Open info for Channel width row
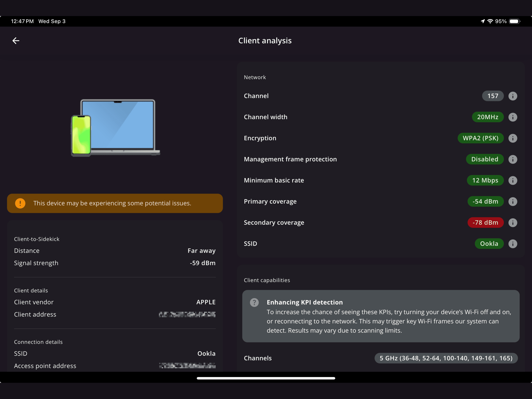Viewport: 532px width, 399px height. [x=512, y=117]
